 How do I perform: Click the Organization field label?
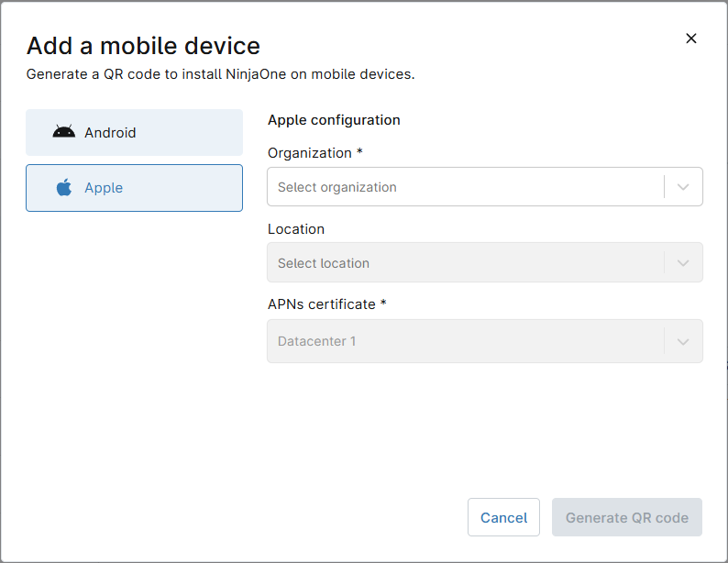coord(309,153)
